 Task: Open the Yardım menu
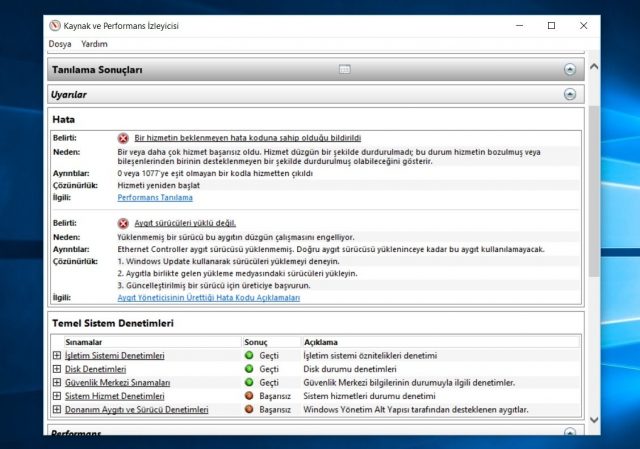click(x=94, y=44)
